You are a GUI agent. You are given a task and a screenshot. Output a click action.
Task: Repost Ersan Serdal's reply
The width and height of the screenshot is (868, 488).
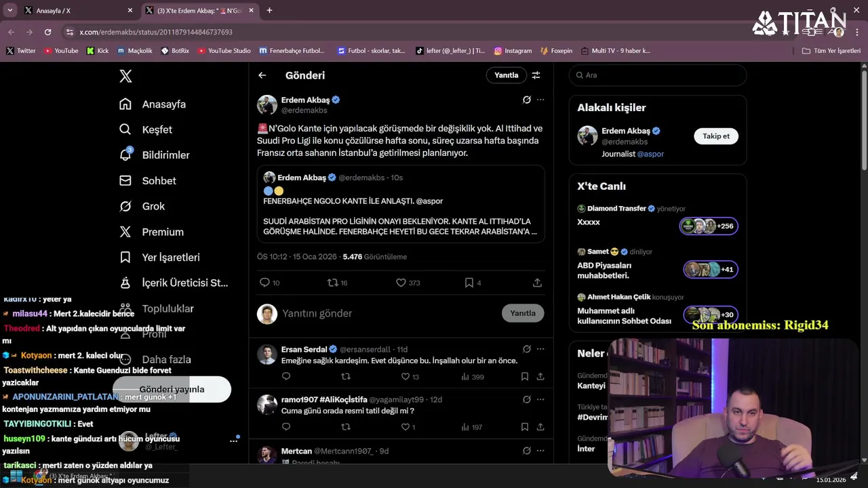346,376
